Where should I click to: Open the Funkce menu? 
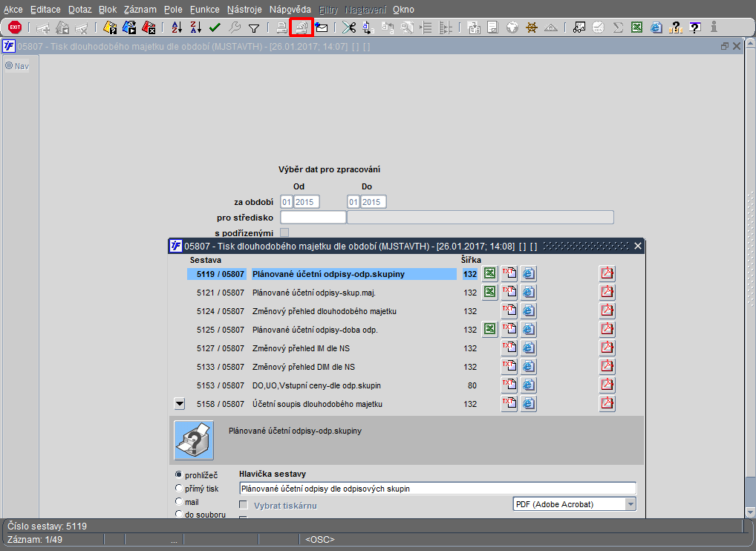(204, 10)
